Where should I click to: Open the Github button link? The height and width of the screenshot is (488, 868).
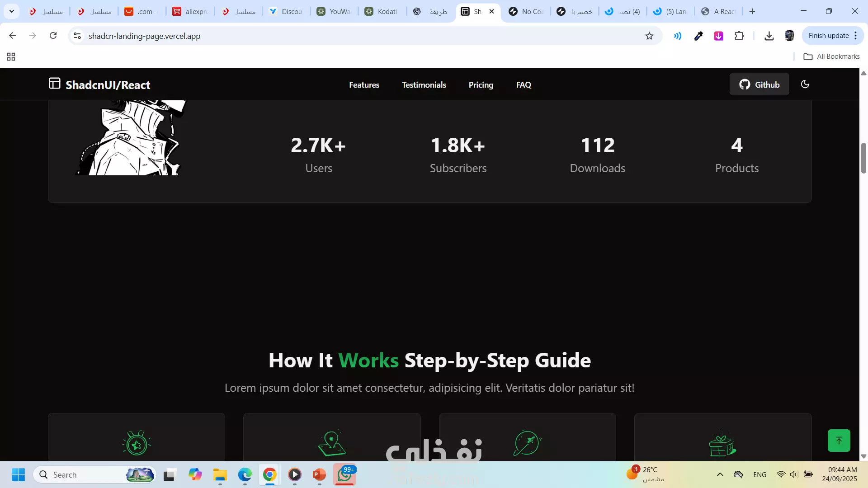coord(759,84)
